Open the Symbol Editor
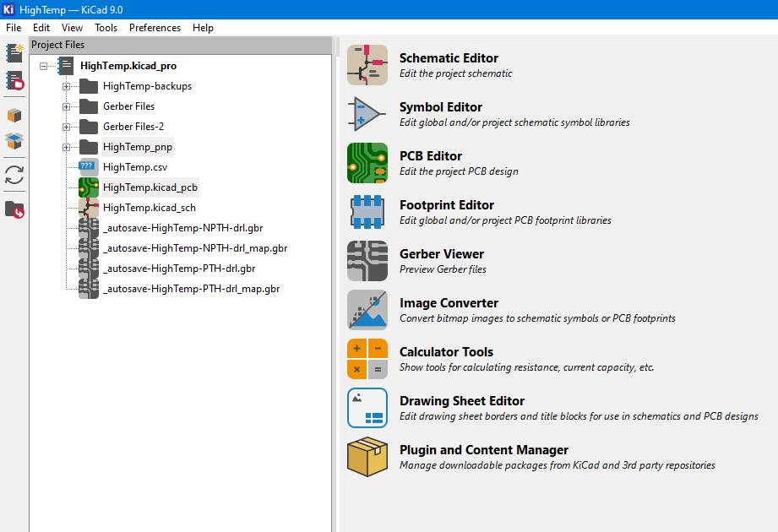 pyautogui.click(x=367, y=114)
